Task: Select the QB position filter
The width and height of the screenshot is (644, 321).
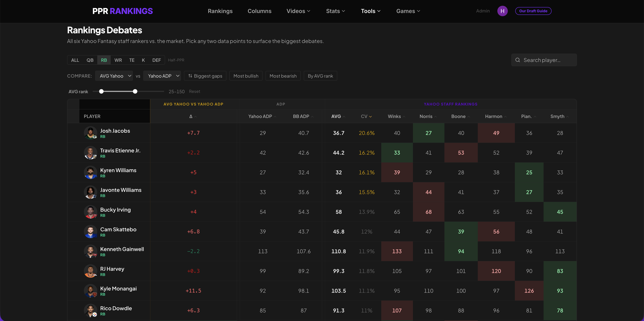Action: (90, 60)
